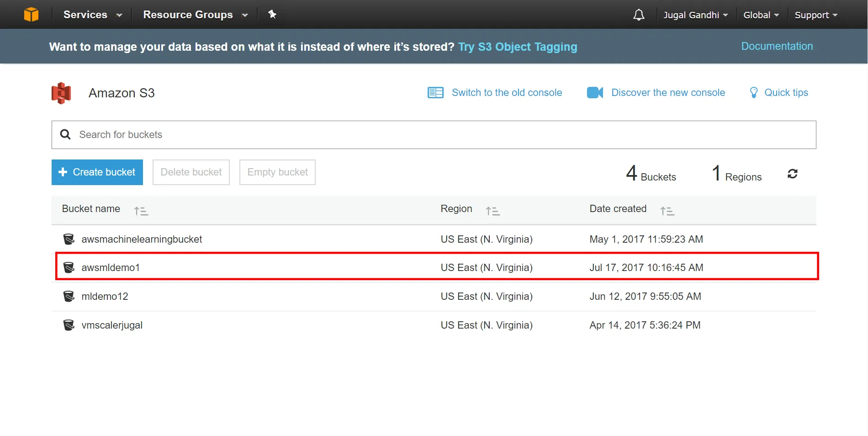Open the Global region dropdown

tap(761, 15)
